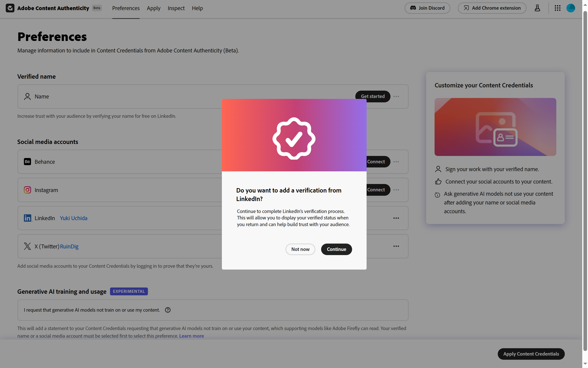Click the 'Generative AI training and usage' heading
This screenshot has height=368, width=588.
pos(62,291)
